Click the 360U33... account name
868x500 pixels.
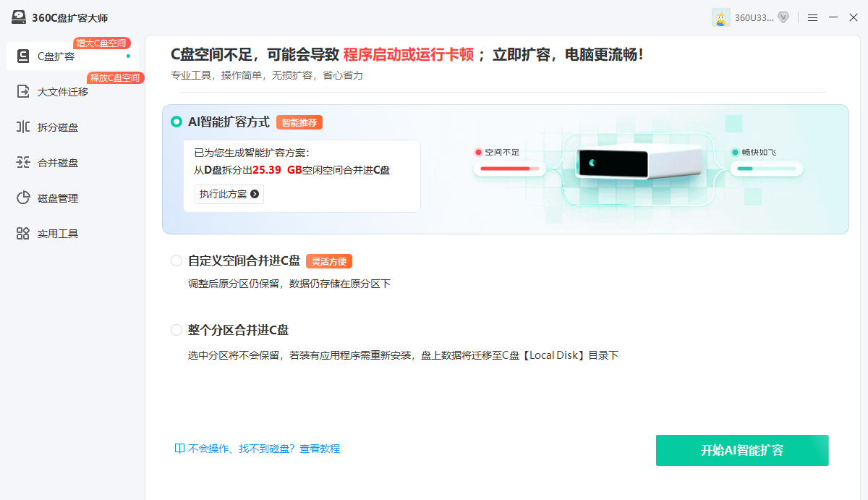tap(754, 17)
